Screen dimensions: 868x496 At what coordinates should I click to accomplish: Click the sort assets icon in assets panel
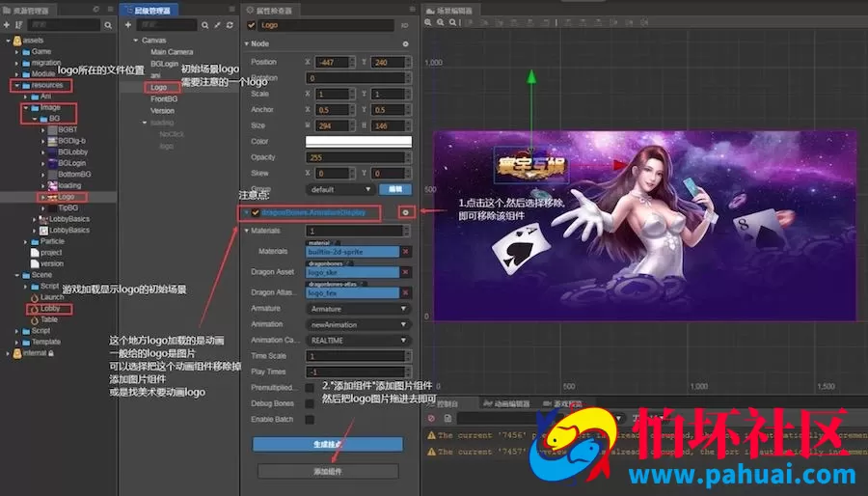coord(19,25)
